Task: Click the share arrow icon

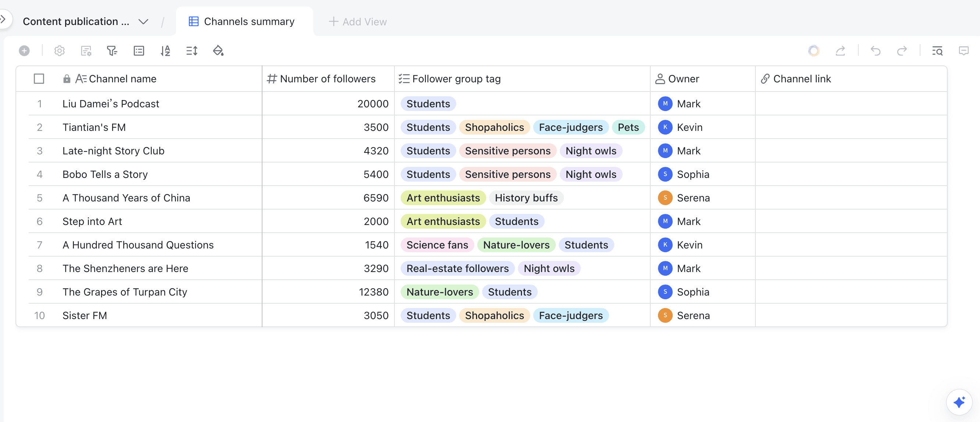Action: pos(840,51)
